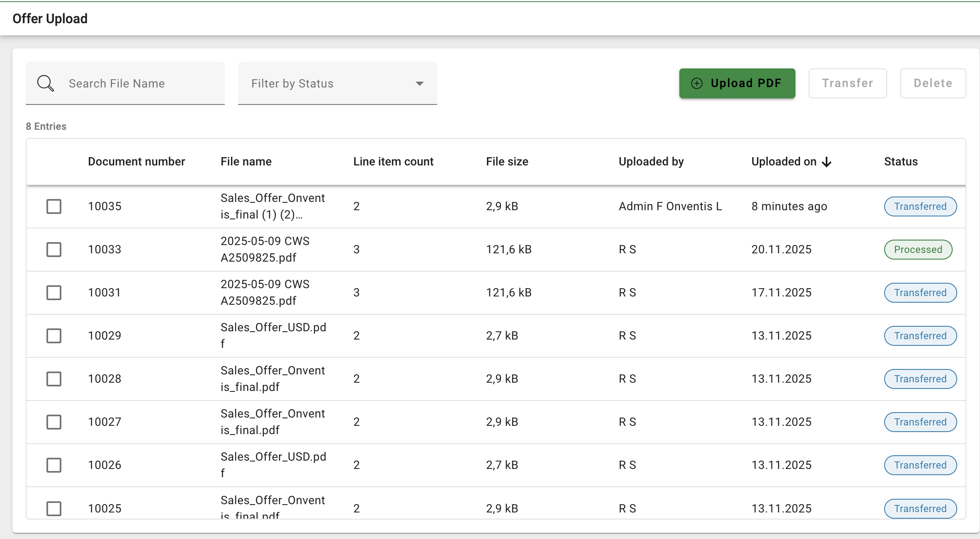Tick the checkbox for document 10033
The image size is (980, 539).
54,250
